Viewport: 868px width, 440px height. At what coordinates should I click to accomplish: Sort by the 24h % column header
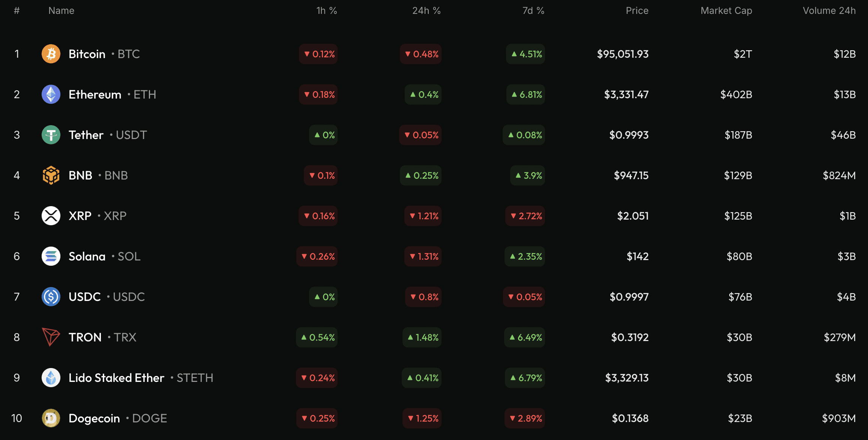(x=426, y=10)
